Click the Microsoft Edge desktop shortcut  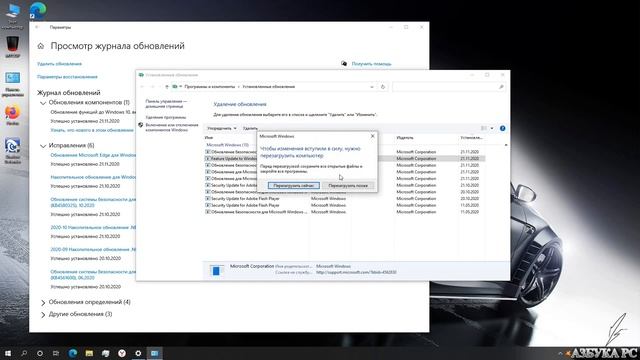point(38,10)
